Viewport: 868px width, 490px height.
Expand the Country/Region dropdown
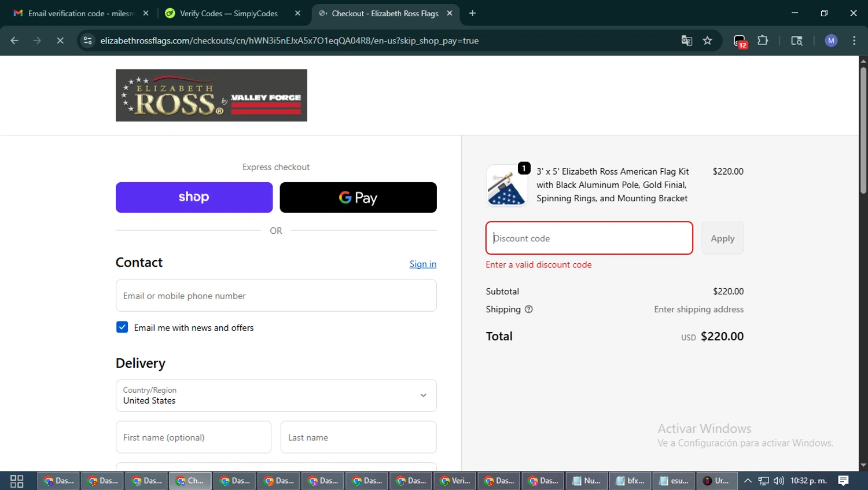point(276,396)
